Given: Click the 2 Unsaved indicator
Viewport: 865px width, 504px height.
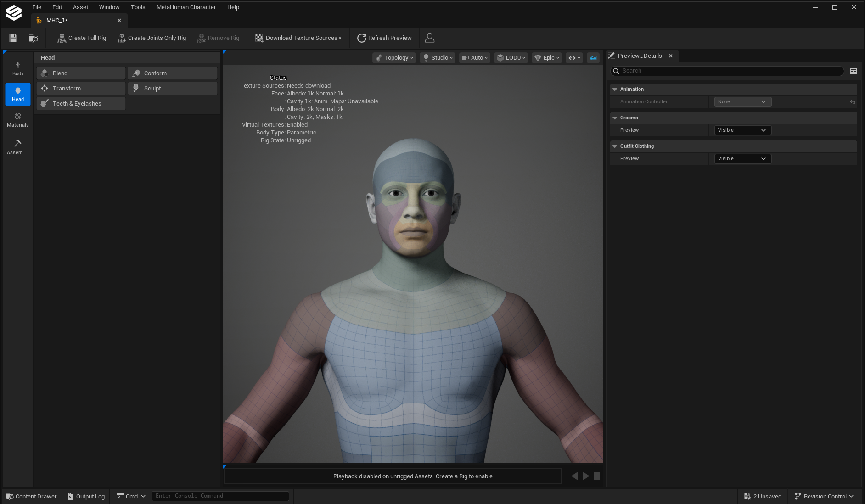Looking at the screenshot, I should click(x=763, y=497).
